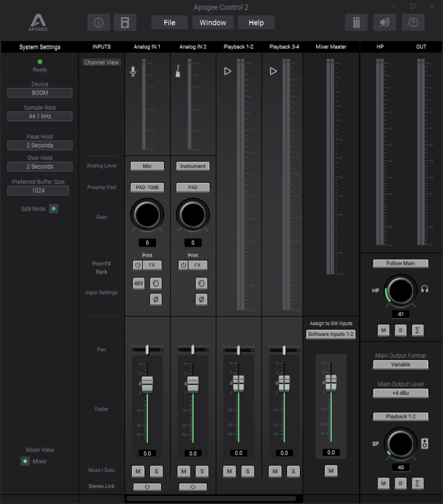
Task: Click the PAD -10dB button on Analog IN 1
Action: [x=147, y=187]
